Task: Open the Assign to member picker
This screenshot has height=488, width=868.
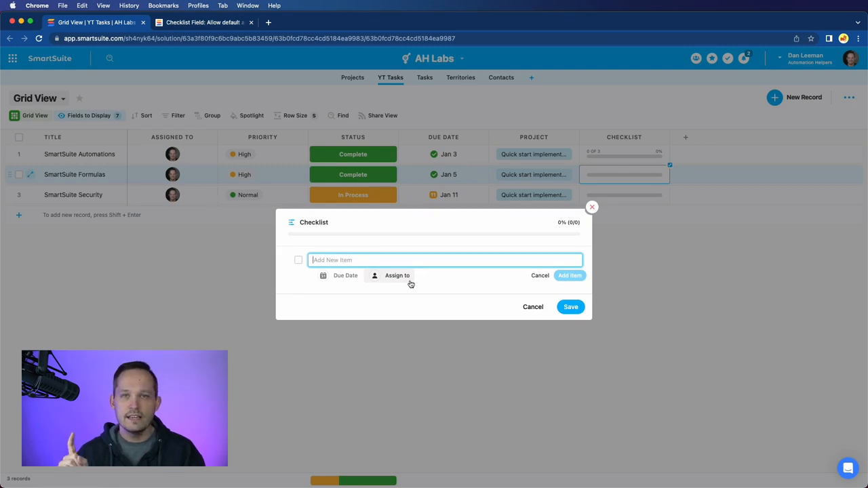Action: coord(391,276)
